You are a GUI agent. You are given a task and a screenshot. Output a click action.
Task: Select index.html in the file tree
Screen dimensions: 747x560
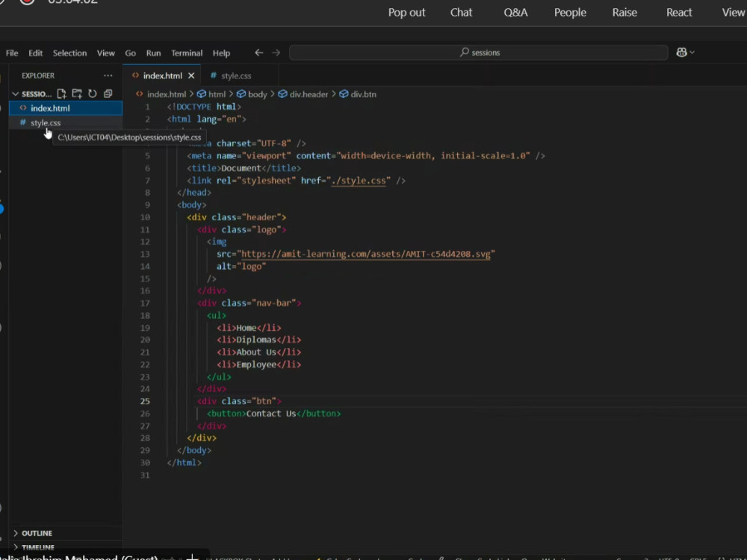(66, 108)
